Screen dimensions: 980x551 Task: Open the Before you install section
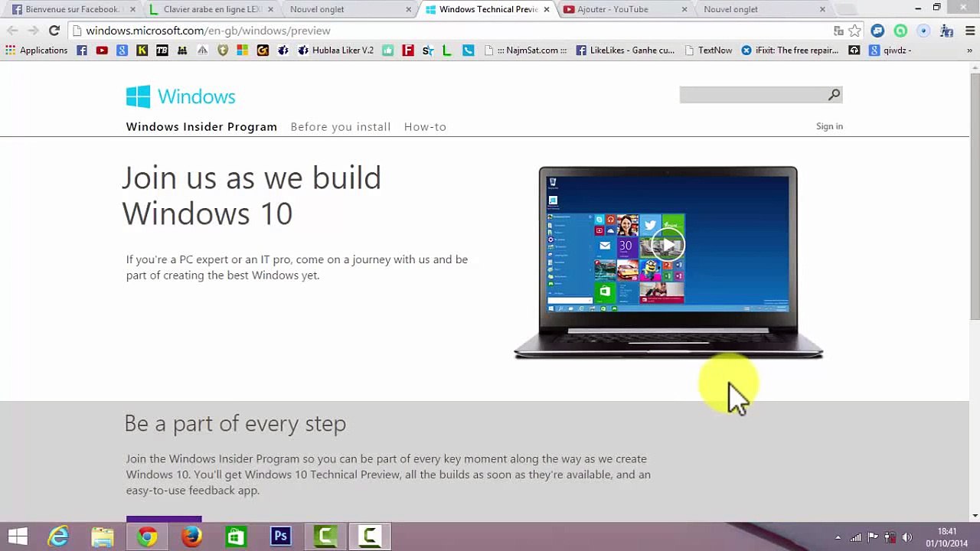[341, 127]
